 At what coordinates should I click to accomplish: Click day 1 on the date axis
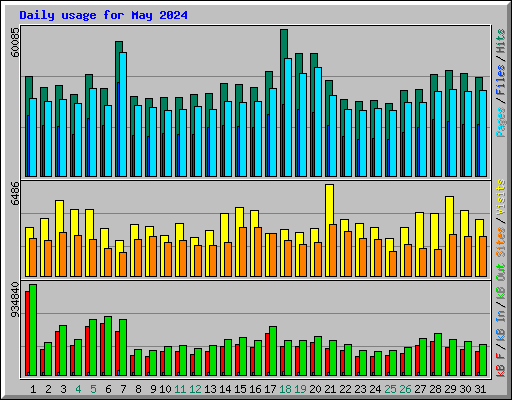(33, 389)
